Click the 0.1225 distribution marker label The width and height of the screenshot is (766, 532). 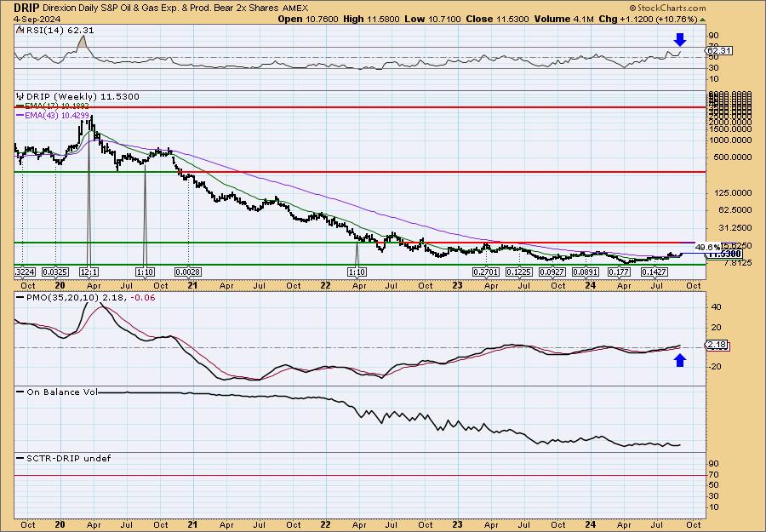519,272
